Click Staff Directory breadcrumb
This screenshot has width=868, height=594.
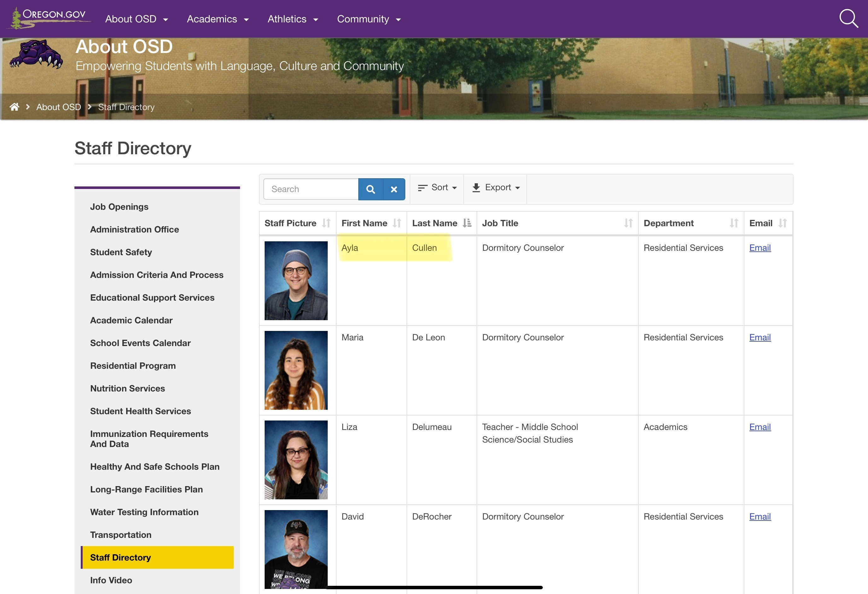click(x=126, y=107)
